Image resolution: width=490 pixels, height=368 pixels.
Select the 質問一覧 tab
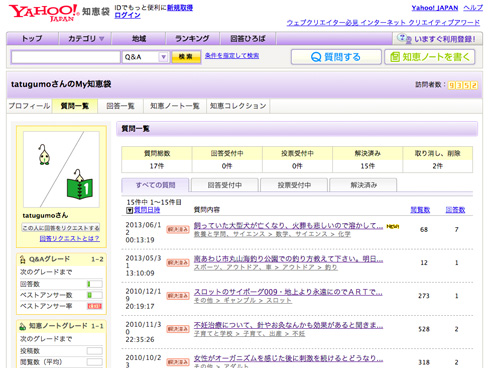point(75,106)
